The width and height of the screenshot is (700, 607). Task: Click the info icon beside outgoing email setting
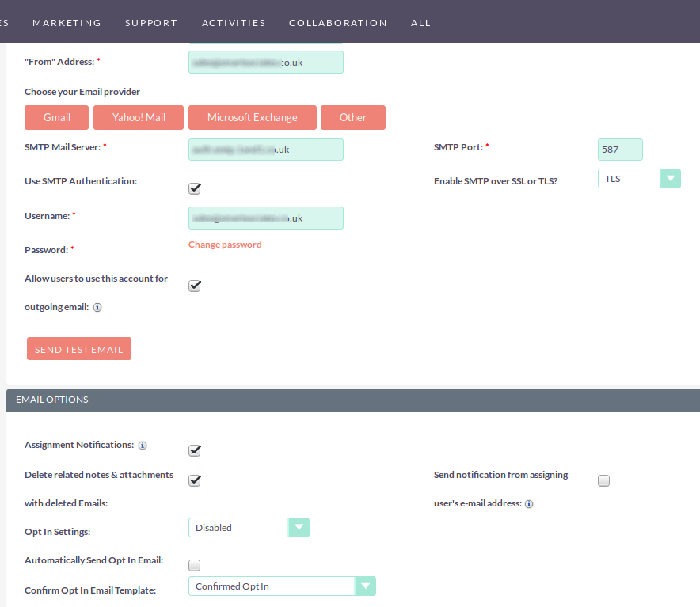click(97, 307)
